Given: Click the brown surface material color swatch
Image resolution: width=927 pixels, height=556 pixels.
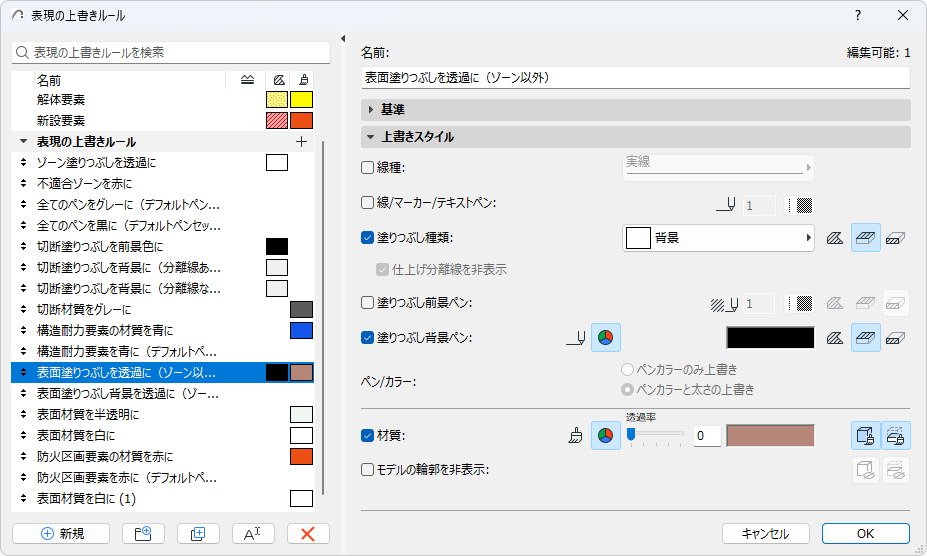Looking at the screenshot, I should [x=770, y=436].
